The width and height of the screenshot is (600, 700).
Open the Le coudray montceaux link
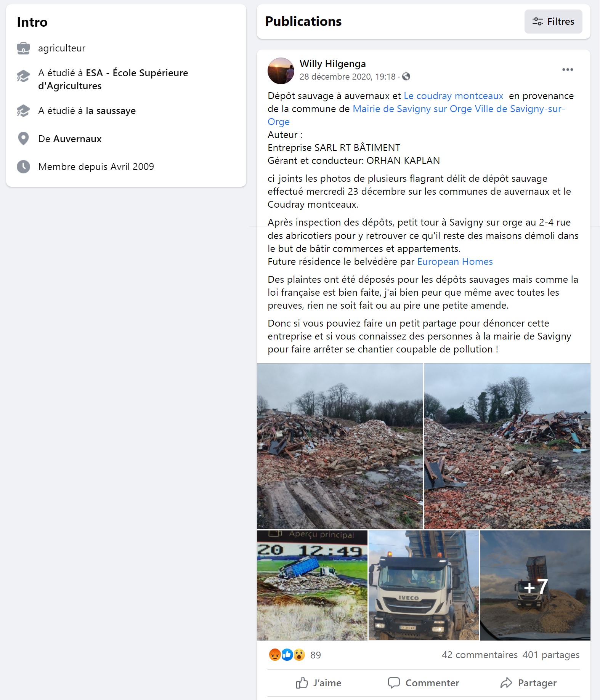click(453, 96)
